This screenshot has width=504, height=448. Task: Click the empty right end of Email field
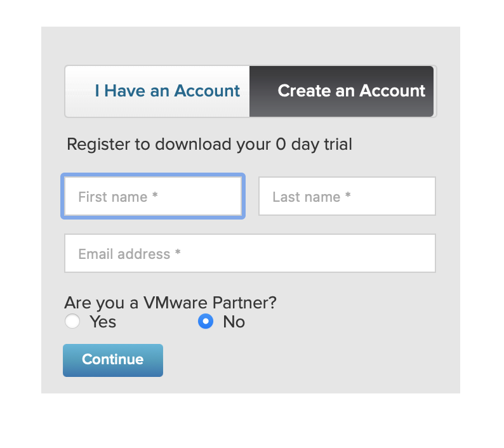tap(406, 254)
